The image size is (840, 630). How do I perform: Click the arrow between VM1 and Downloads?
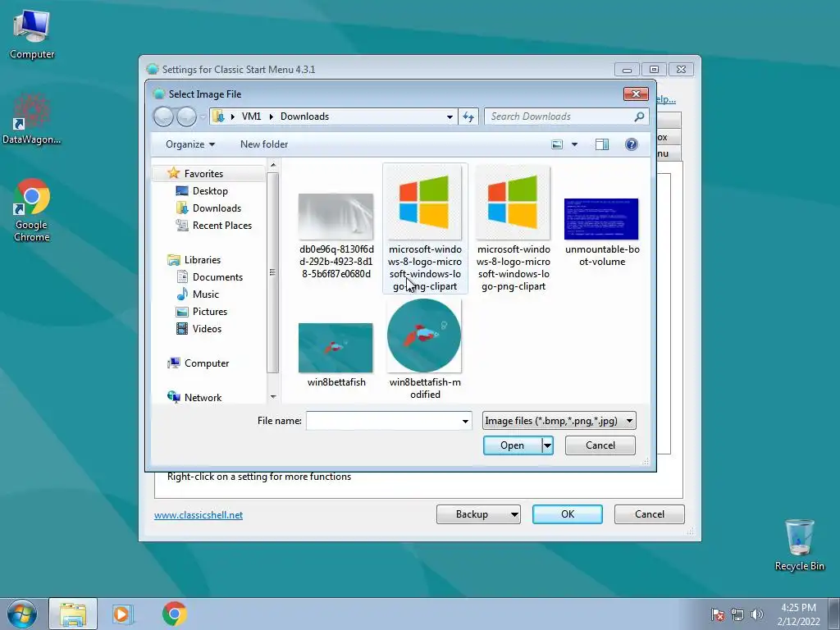(x=271, y=116)
